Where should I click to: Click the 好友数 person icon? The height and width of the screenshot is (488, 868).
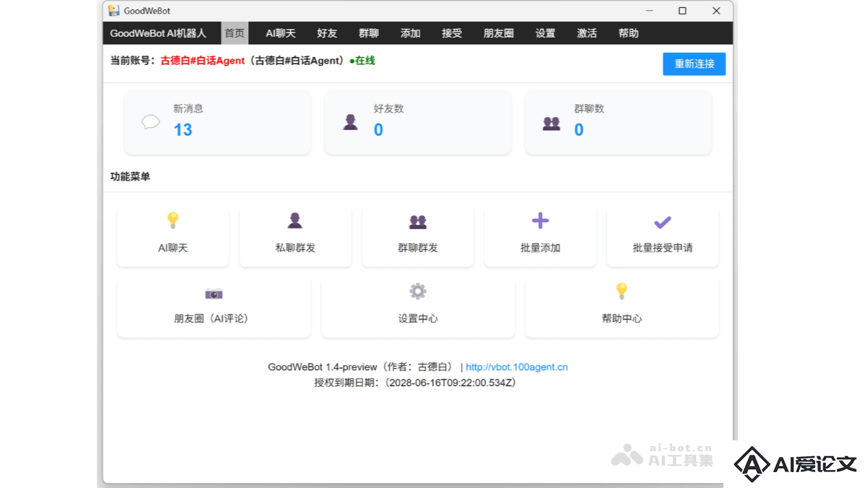(351, 122)
